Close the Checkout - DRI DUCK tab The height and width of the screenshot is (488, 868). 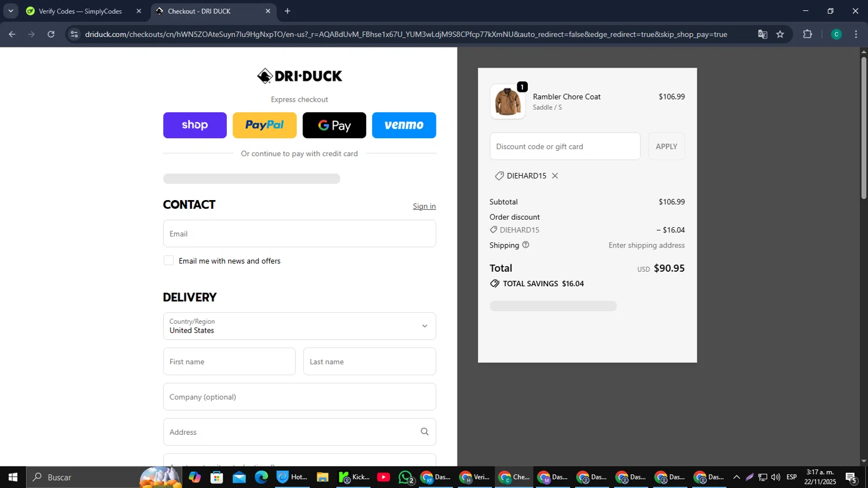coord(268,11)
